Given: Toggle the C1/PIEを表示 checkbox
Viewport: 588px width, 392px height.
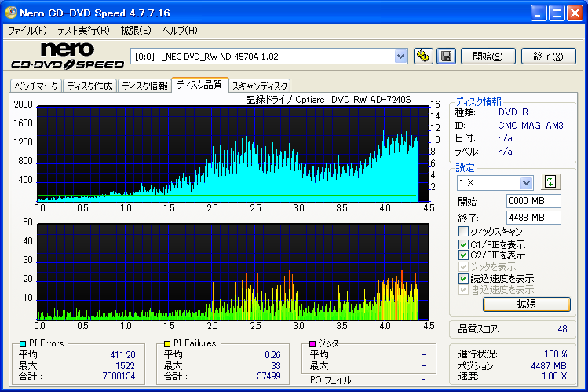Looking at the screenshot, I should pos(463,244).
